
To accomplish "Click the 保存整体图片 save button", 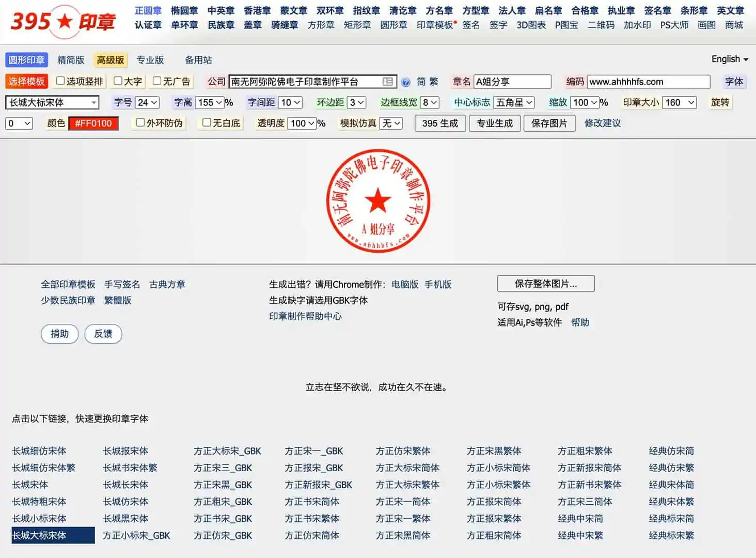I will [545, 284].
